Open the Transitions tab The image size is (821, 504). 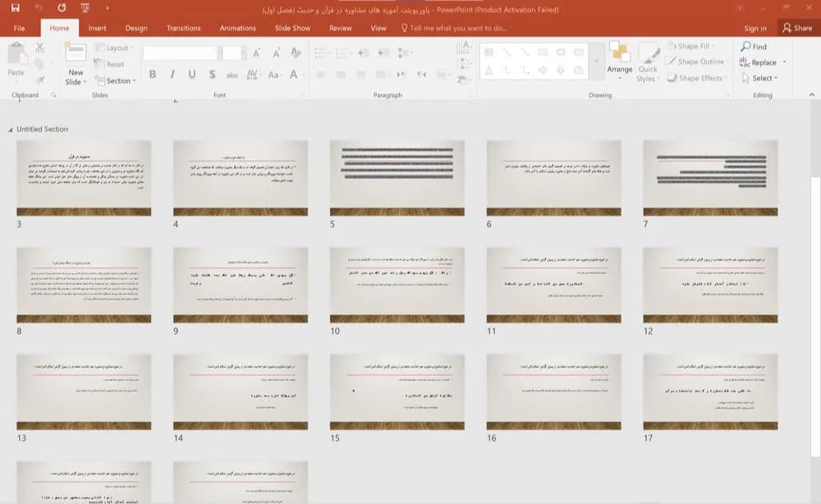coord(183,28)
